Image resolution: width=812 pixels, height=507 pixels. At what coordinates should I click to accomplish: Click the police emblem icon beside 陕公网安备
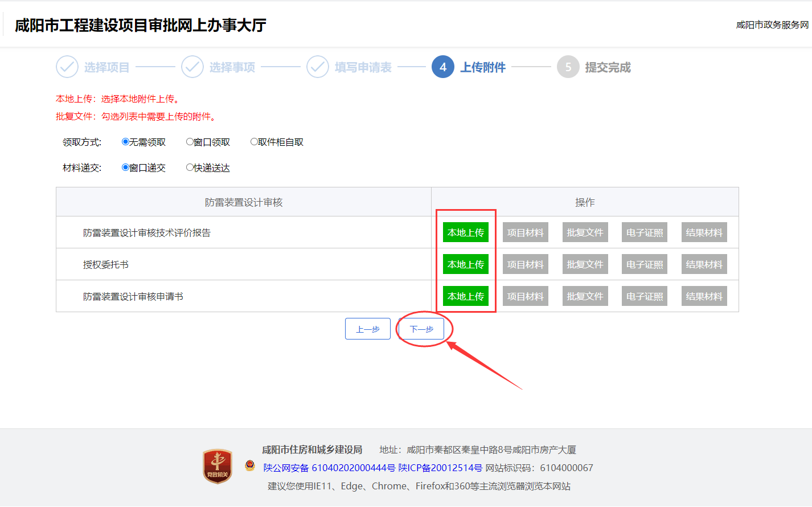coord(250,465)
